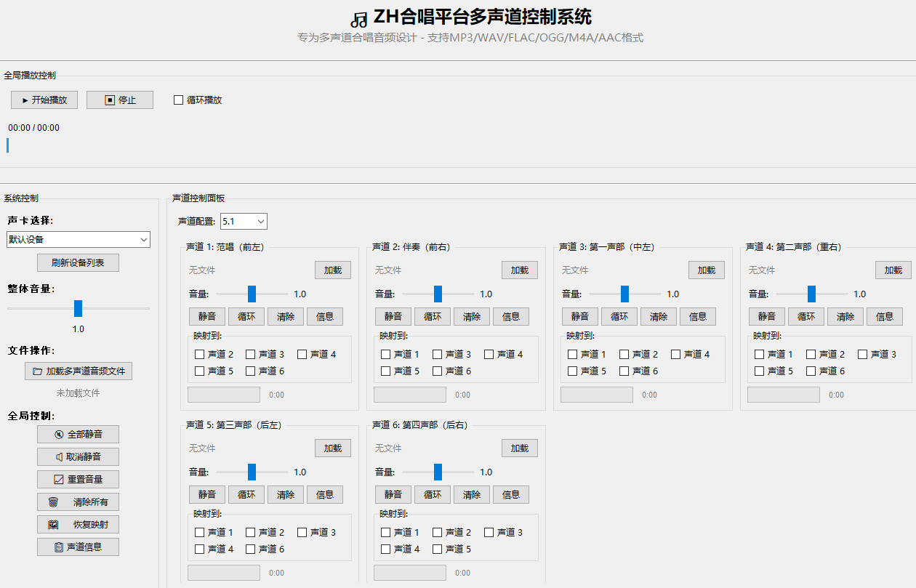The image size is (916, 588).
Task: Click the 整体音量 master volume slider handle
Action: [78, 309]
